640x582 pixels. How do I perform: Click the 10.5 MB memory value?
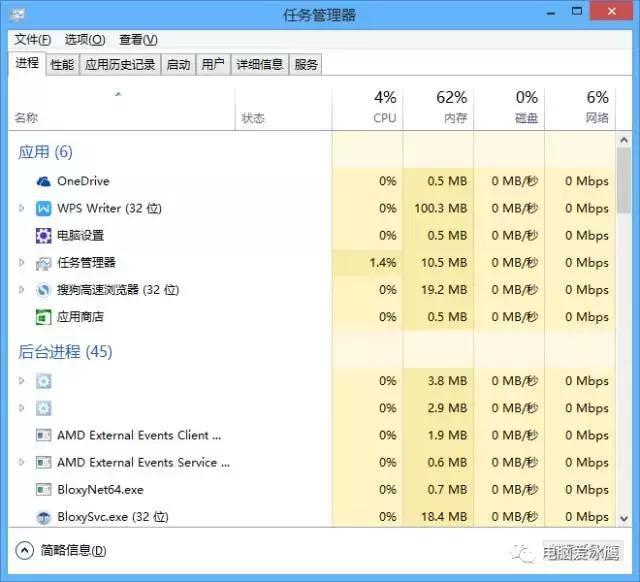click(444, 263)
